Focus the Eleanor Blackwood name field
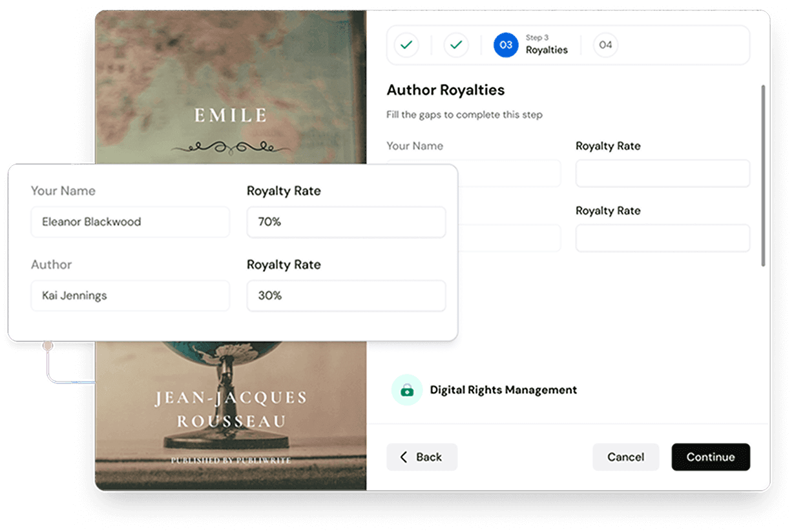This screenshot has height=532, width=794. [x=131, y=222]
